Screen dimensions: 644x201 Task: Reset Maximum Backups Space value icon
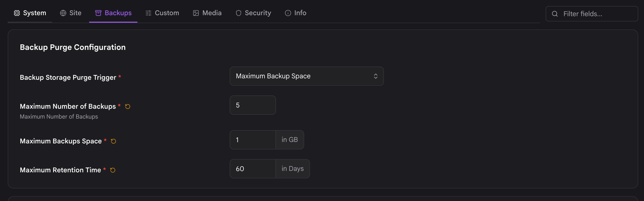113,141
